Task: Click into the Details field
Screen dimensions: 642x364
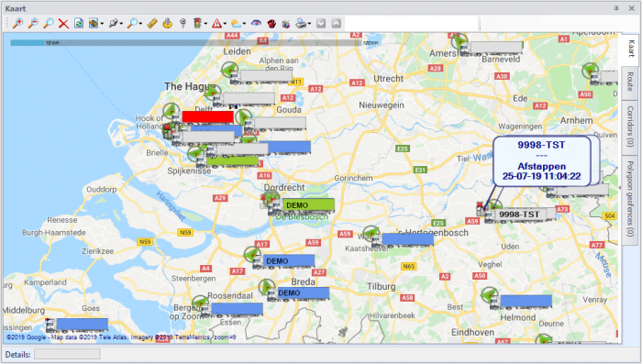Action: click(x=67, y=354)
